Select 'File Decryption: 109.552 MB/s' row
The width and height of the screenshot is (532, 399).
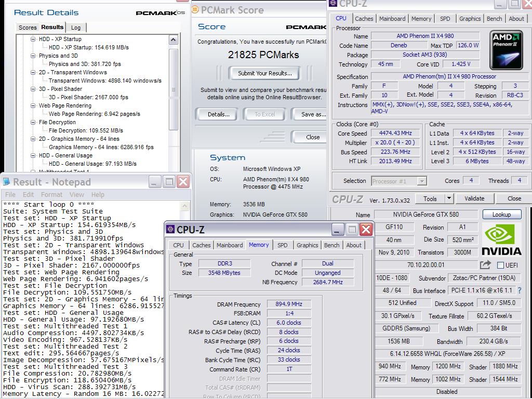(86, 130)
